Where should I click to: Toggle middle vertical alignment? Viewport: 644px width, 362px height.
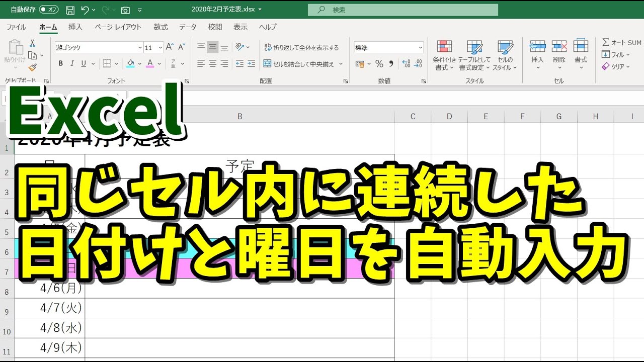coord(213,47)
